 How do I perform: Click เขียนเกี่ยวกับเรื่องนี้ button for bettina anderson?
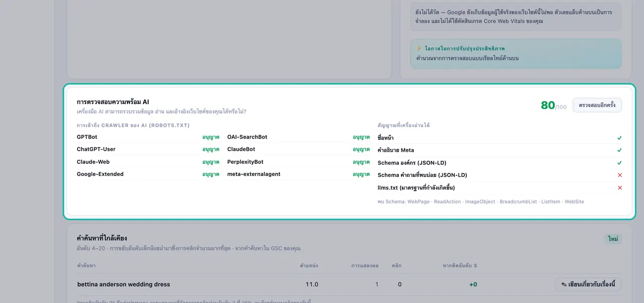click(588, 284)
